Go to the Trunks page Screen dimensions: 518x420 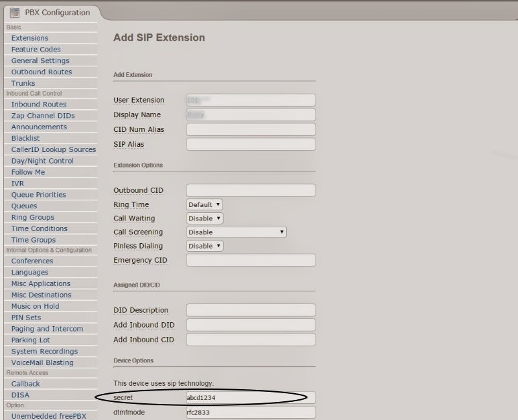(23, 83)
